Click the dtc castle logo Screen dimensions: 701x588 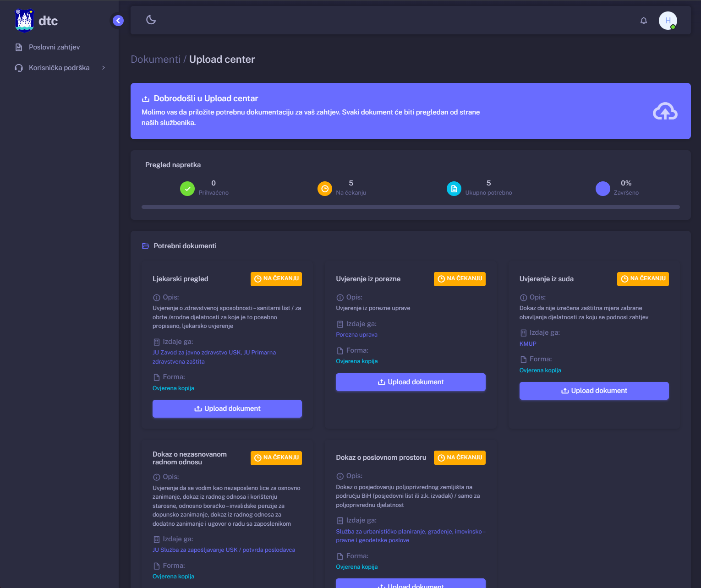click(x=25, y=21)
